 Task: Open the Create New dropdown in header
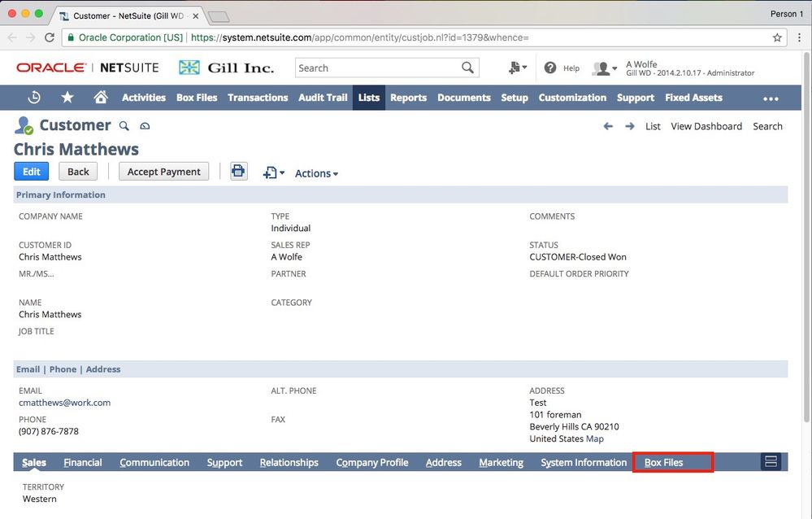(517, 68)
